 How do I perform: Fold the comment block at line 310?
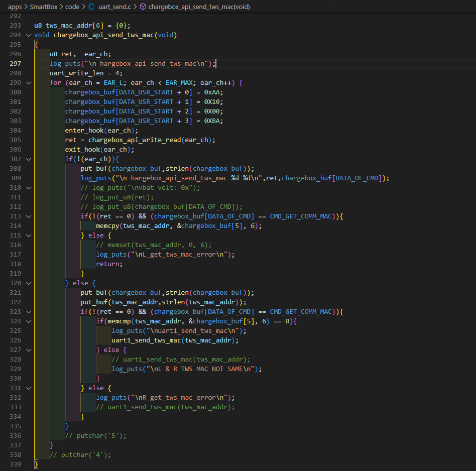pyautogui.click(x=29, y=188)
